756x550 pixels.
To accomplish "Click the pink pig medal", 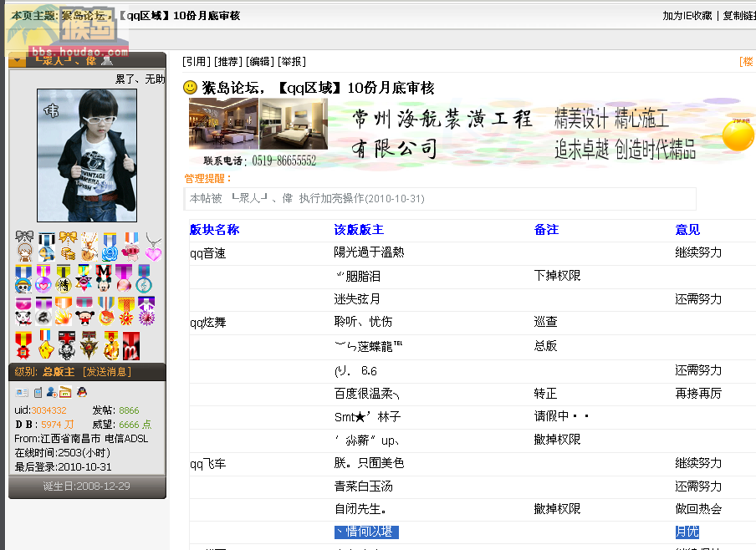I will [x=130, y=246].
